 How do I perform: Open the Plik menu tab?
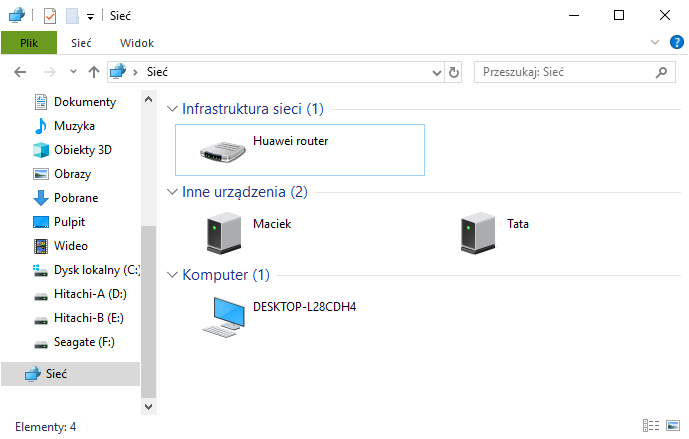pyautogui.click(x=29, y=43)
